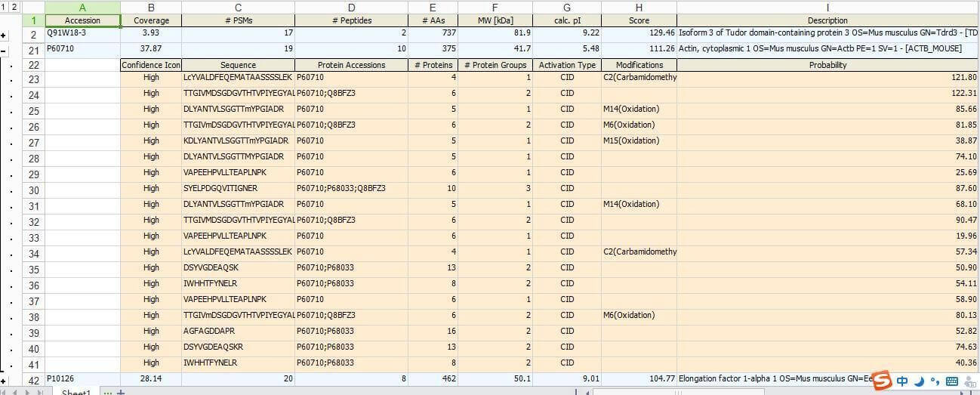Show outline level 1 only
980x395 pixels.
[4, 6]
